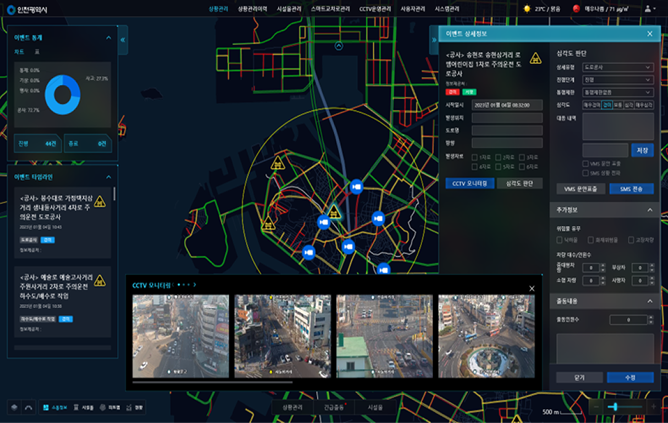Click warning icon in event detail header
The image size is (668, 423).
[536, 58]
